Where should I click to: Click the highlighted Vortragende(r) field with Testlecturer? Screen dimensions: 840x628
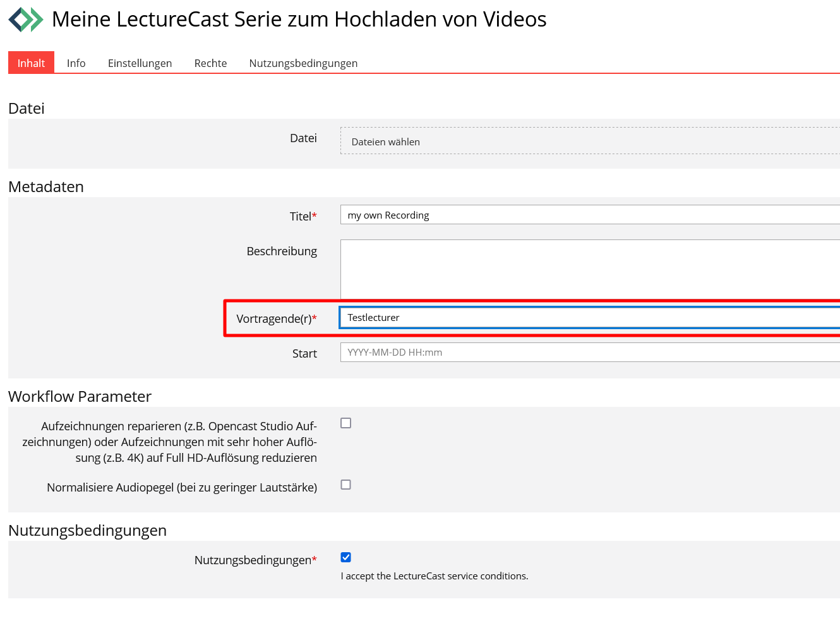point(474,317)
